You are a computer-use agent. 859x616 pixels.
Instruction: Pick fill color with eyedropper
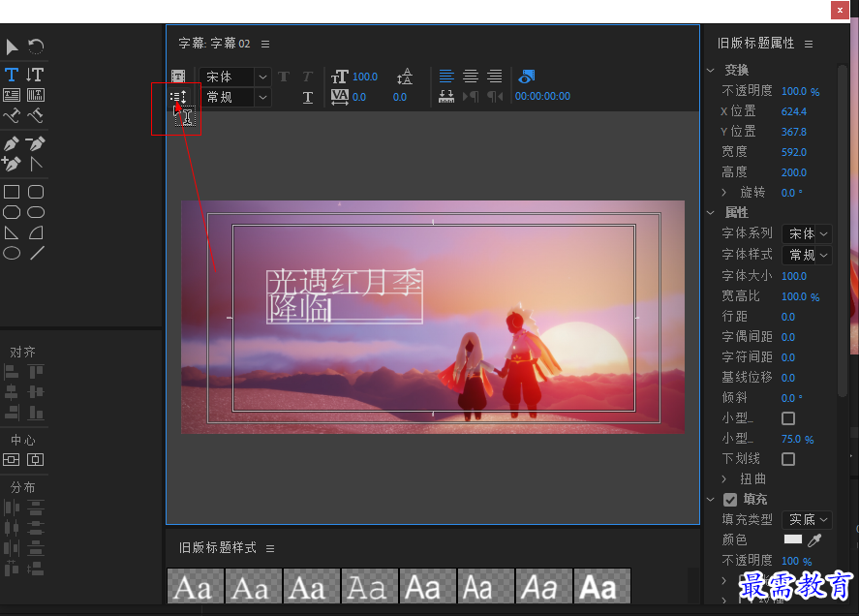pyautogui.click(x=815, y=539)
